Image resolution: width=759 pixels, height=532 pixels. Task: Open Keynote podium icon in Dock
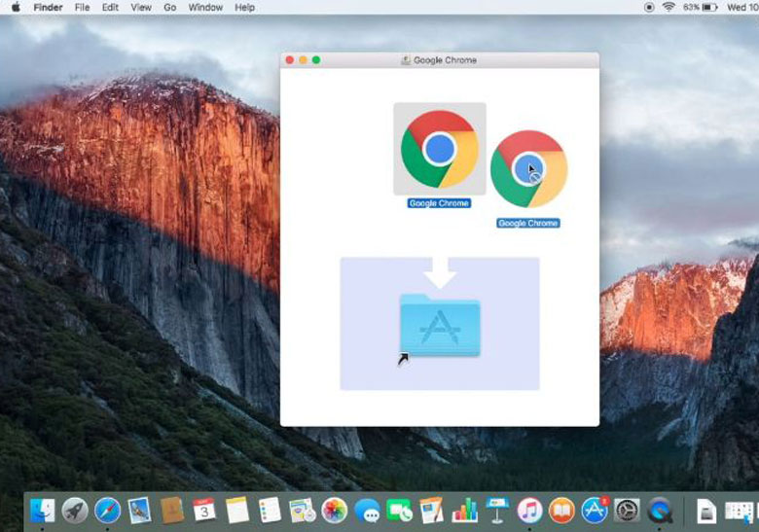pos(497,511)
